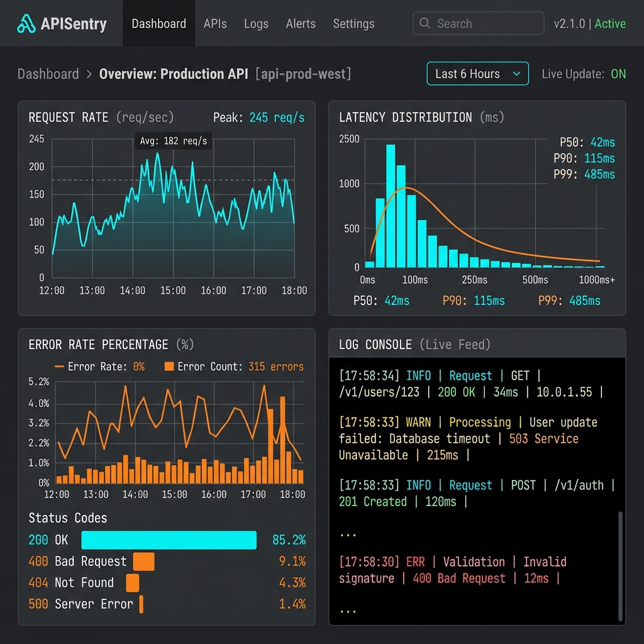Click the P99: 485ms legend entry in chart

pos(584,174)
